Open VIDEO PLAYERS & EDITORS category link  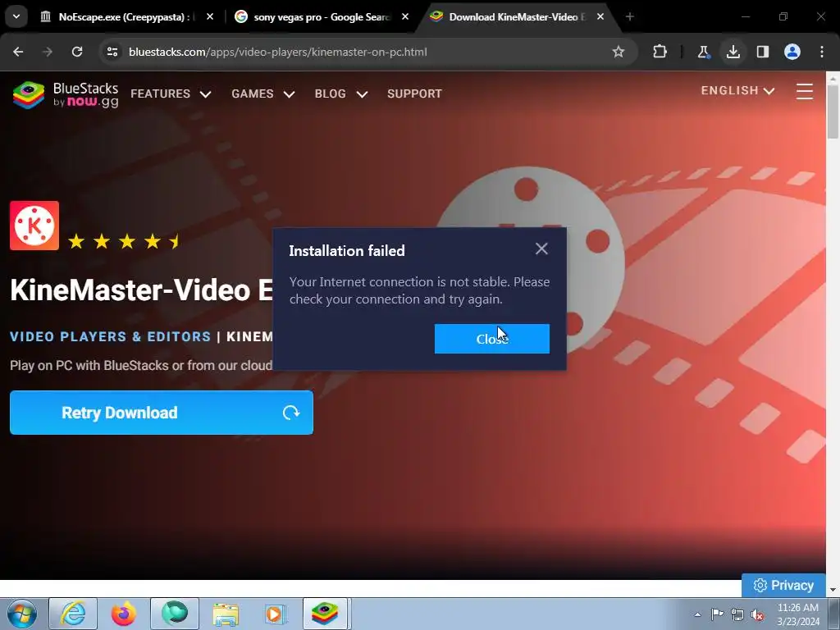coord(111,336)
